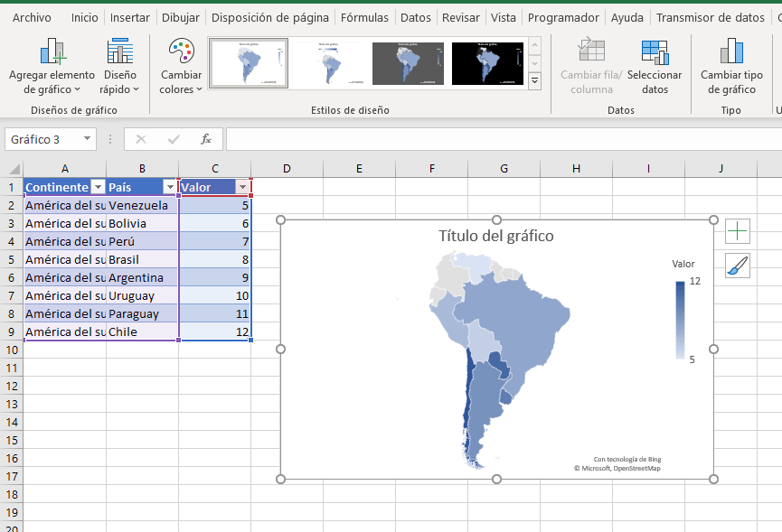Open the Programador tab
This screenshot has height=532, width=782.
point(563,18)
